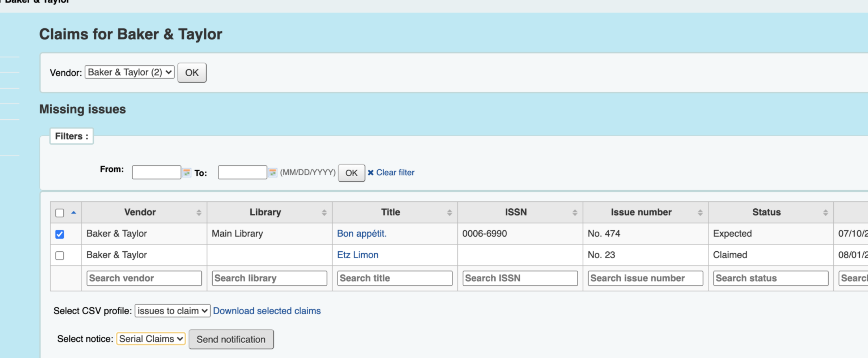Click the Missing issues heading
This screenshot has height=358, width=868.
click(x=82, y=109)
